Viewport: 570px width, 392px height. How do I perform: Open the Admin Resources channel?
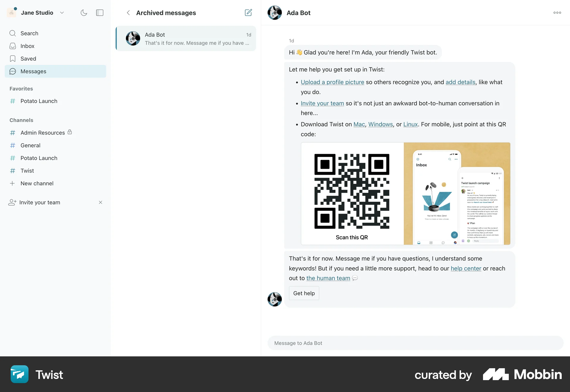pos(42,133)
